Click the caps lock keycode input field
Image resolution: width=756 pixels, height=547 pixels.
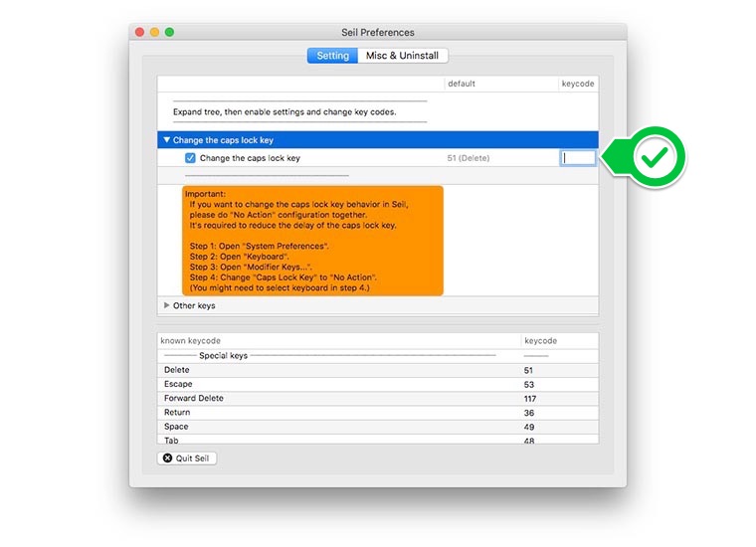(578, 157)
